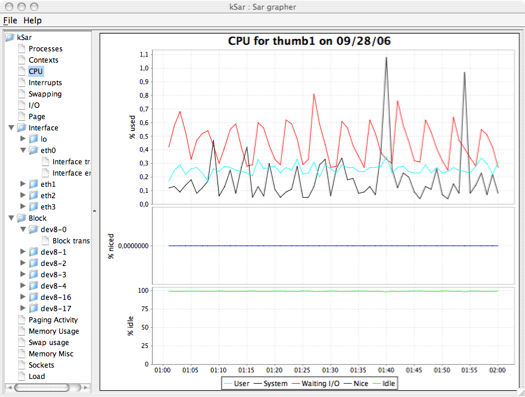Select Paging Activity in the tree
Viewport: 525px width, 397px height.
click(x=53, y=320)
